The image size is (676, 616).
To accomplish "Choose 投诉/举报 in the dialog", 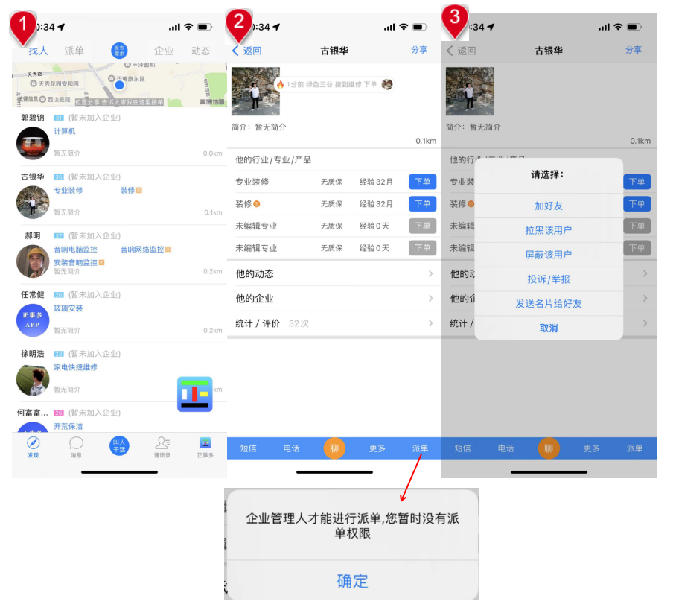I will (x=549, y=279).
